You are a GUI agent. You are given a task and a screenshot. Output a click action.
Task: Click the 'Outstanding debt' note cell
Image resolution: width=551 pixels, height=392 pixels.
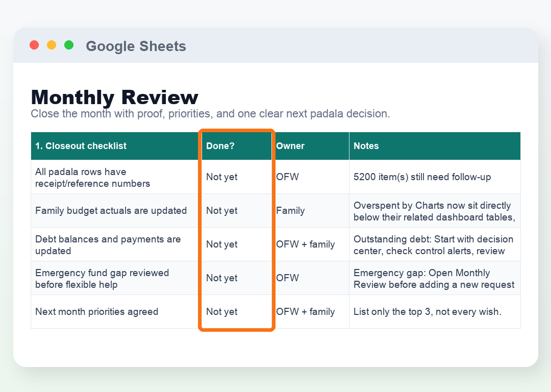pos(435,244)
